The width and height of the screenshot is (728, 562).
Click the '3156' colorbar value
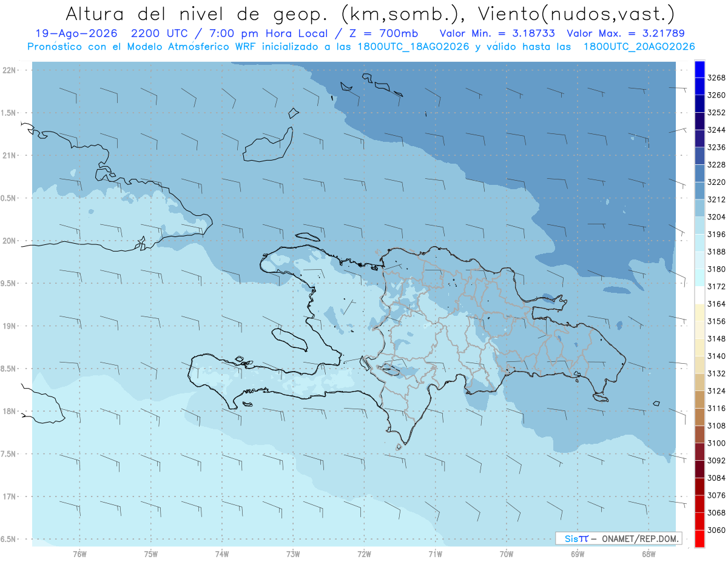point(716,321)
